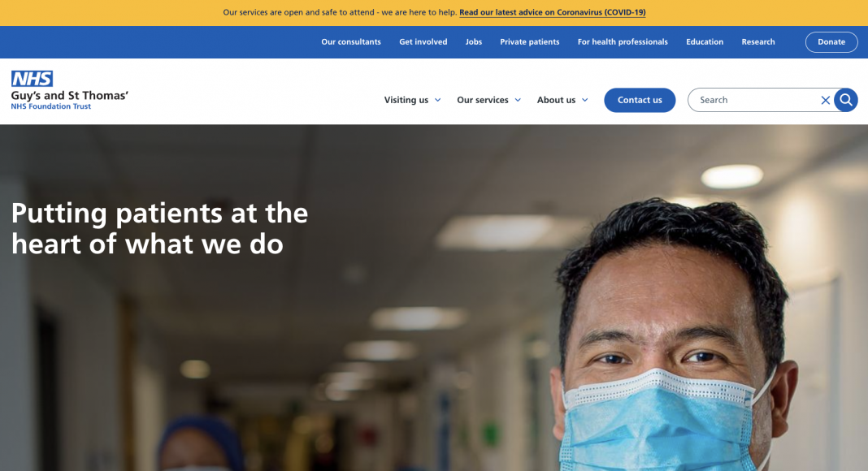This screenshot has height=471, width=868.
Task: Clear the search field with X icon
Action: pyautogui.click(x=825, y=100)
